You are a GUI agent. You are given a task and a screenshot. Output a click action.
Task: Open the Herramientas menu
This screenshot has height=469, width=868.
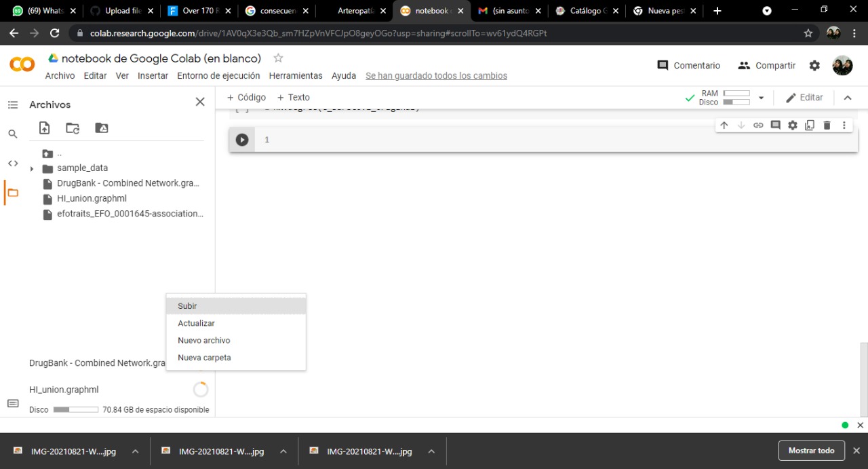[296, 76]
